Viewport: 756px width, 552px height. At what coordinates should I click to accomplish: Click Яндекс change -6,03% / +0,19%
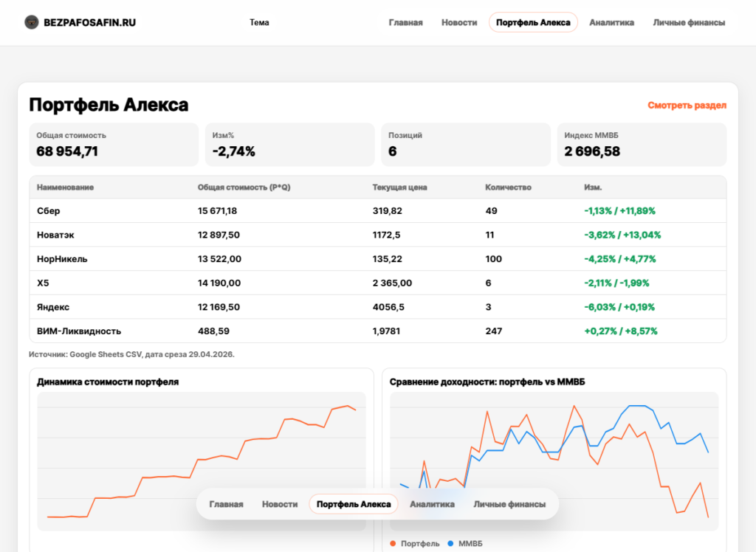(x=619, y=307)
